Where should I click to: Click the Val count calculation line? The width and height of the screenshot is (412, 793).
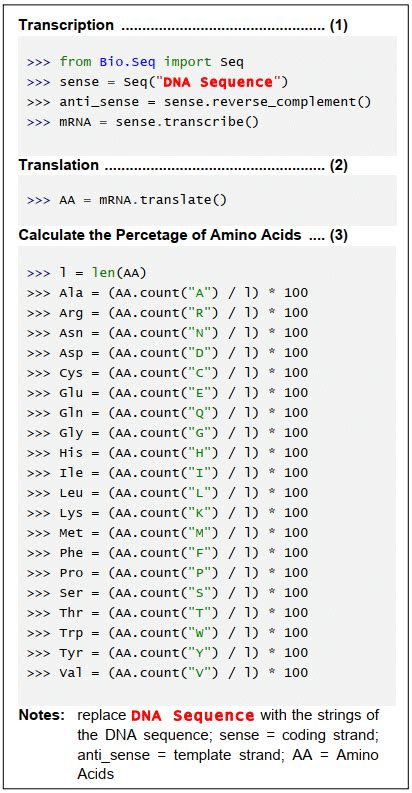coord(167,673)
